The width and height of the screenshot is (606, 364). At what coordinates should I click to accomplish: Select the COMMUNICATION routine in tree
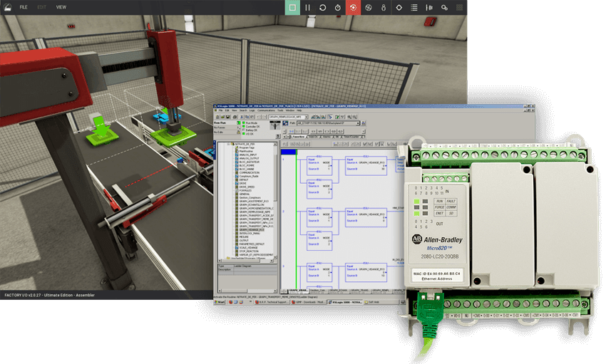pos(250,172)
